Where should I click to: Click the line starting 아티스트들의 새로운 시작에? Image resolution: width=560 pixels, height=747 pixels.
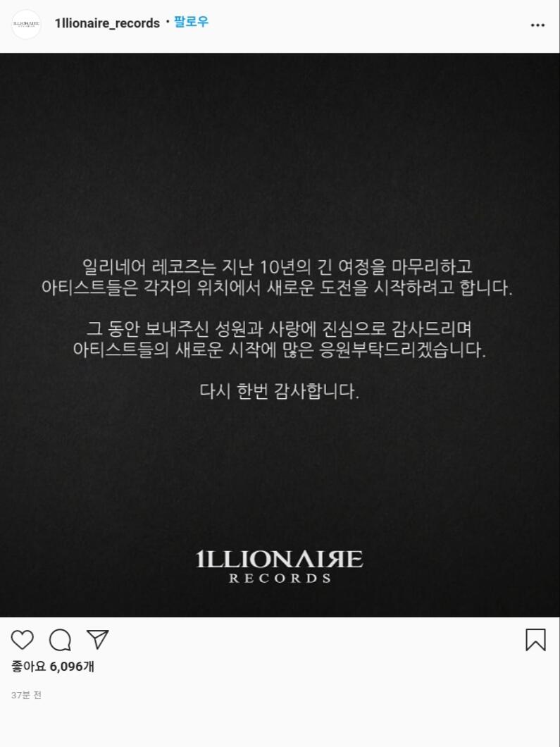click(280, 351)
